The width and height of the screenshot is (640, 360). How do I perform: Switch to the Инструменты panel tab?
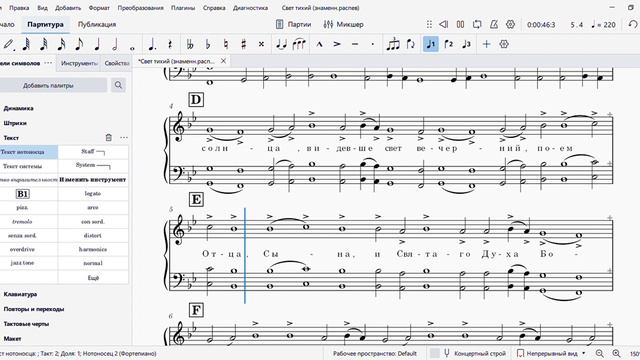78,63
